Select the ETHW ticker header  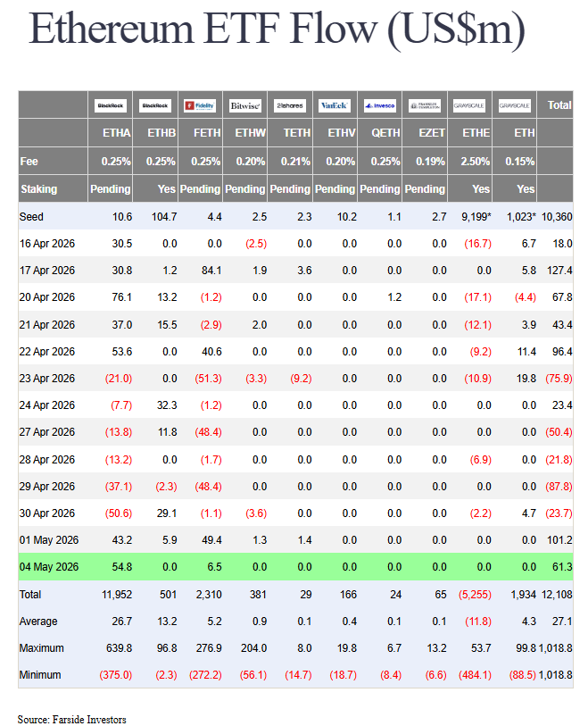click(x=251, y=133)
